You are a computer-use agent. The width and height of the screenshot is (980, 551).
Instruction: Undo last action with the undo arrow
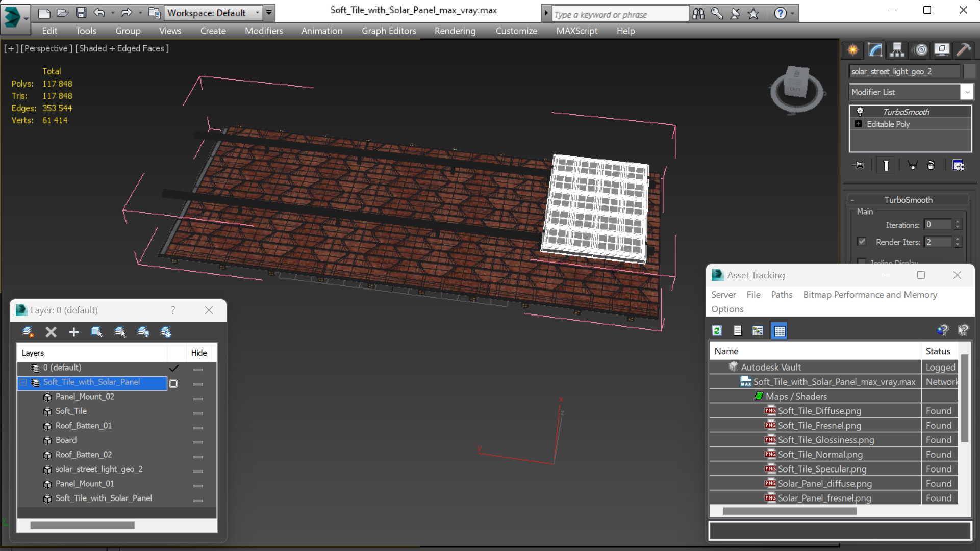click(99, 13)
